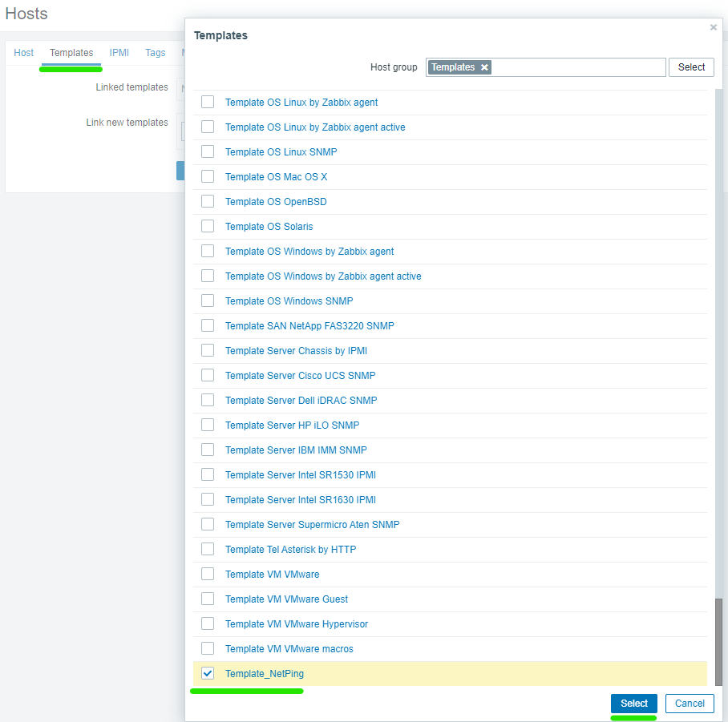Check the Template Tel Asterisk by HTTP box
This screenshot has height=722, width=728.
(208, 549)
